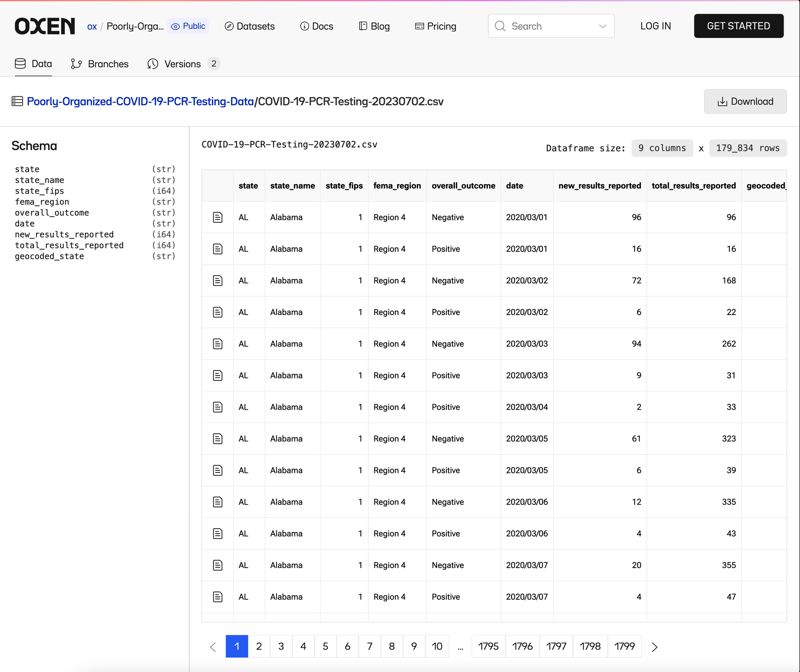Jump to page 1799

[624, 646]
